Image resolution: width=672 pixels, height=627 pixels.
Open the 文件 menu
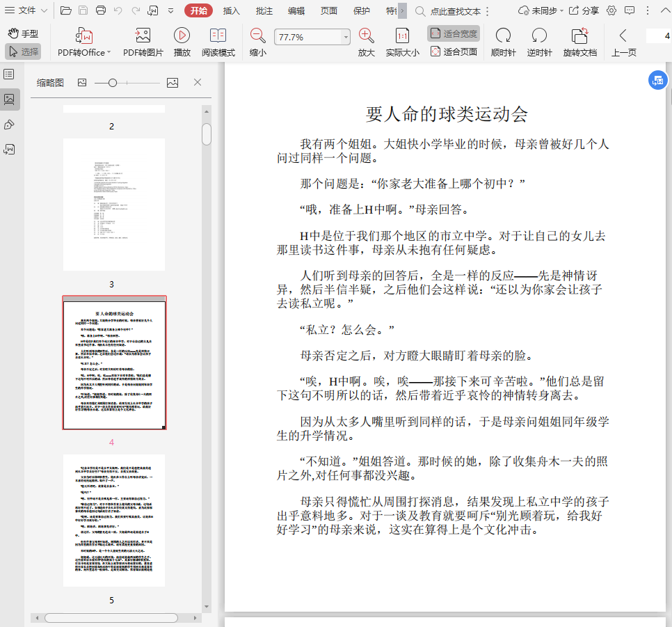tap(26, 10)
